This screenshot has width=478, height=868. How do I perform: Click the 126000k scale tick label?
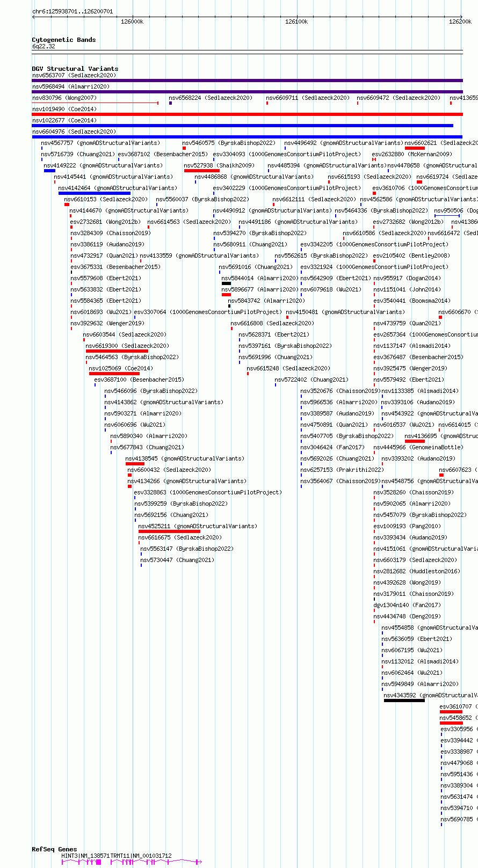click(x=132, y=21)
